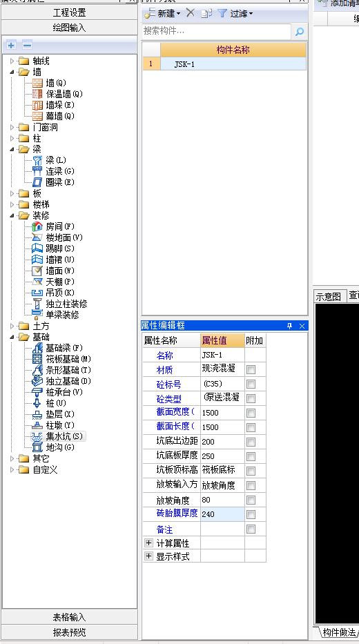Viewport: 359px width, 644px height.
Task: Expand the 显示样式 property group
Action: [148, 556]
